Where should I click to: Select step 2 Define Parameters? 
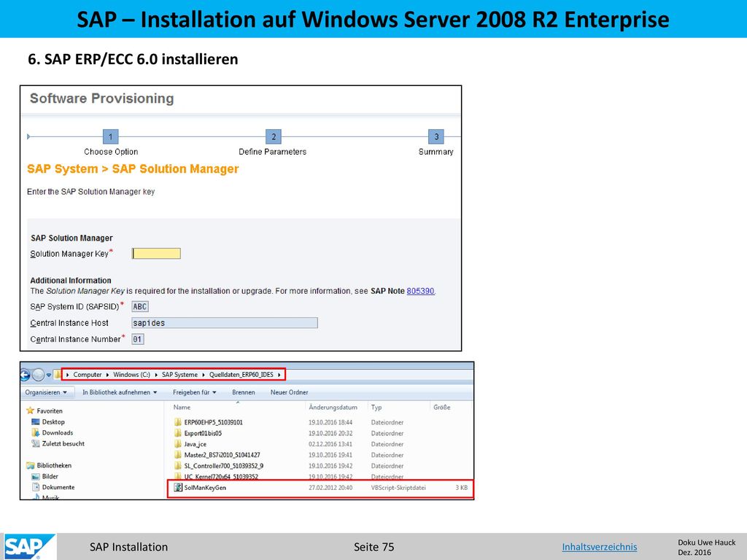274,136
